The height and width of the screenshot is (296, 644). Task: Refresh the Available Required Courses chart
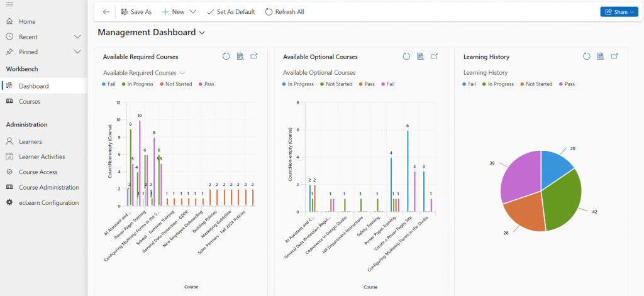tap(226, 56)
